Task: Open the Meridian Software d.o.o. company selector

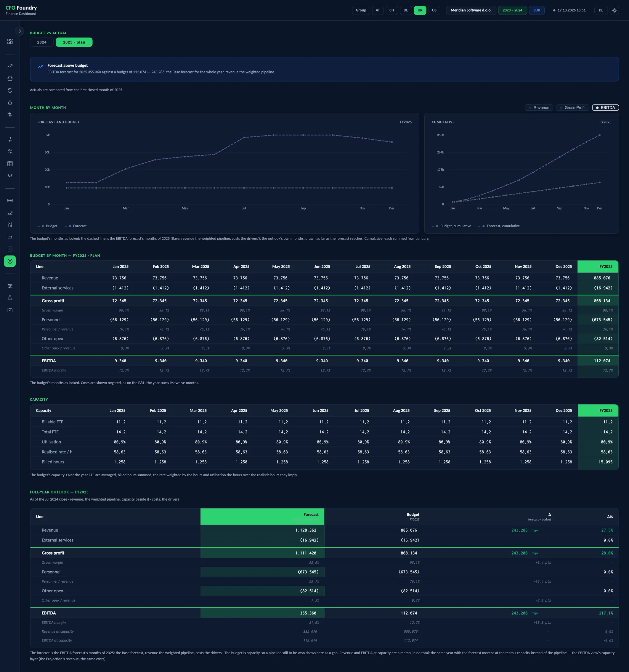Action: click(471, 10)
